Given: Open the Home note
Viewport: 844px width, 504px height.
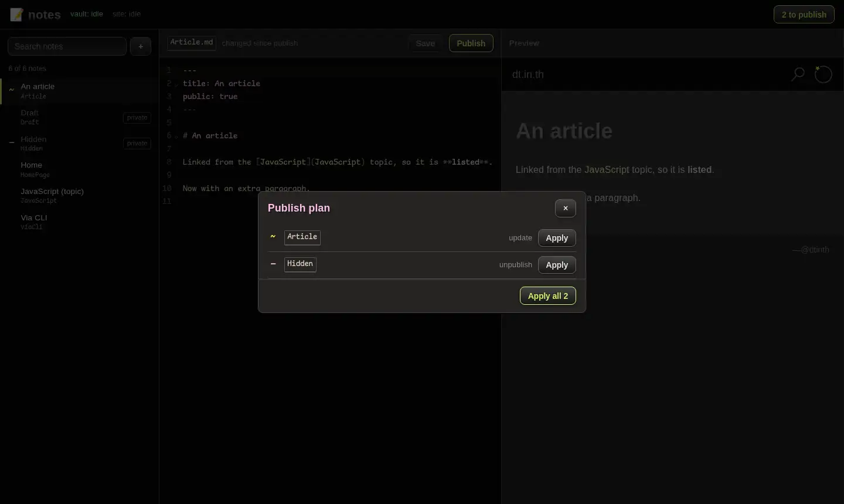Looking at the screenshot, I should coord(80,169).
